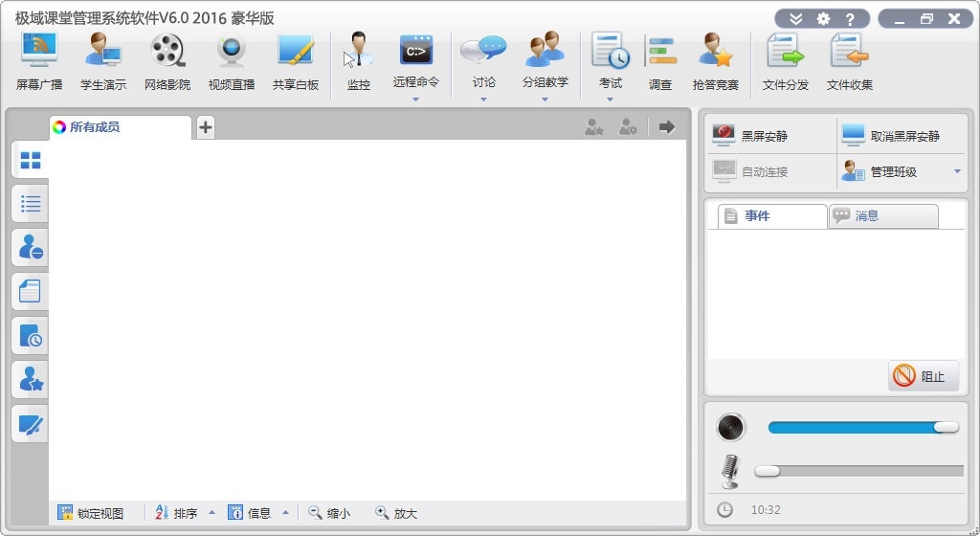Viewport: 980px width, 536px height.
Task: Start Quiz Competition (抢答竞赛)
Action: point(716,62)
